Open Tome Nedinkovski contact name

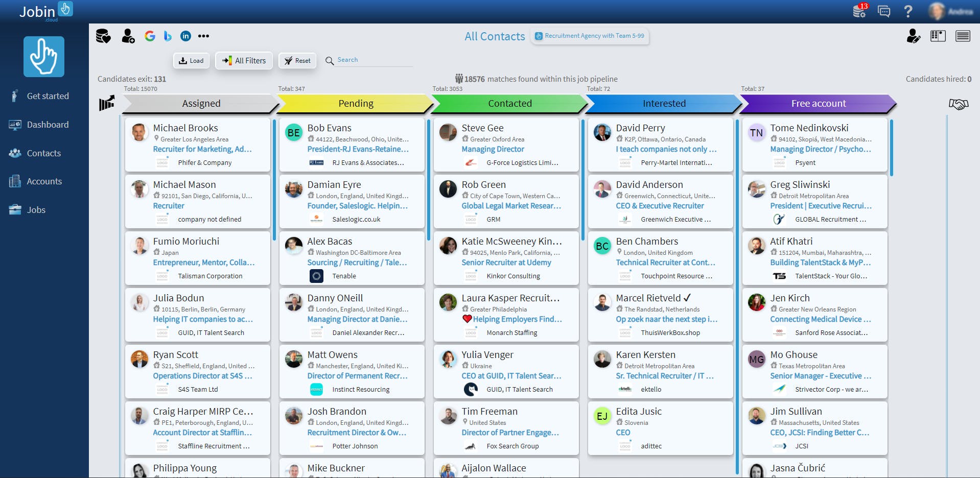click(x=809, y=128)
